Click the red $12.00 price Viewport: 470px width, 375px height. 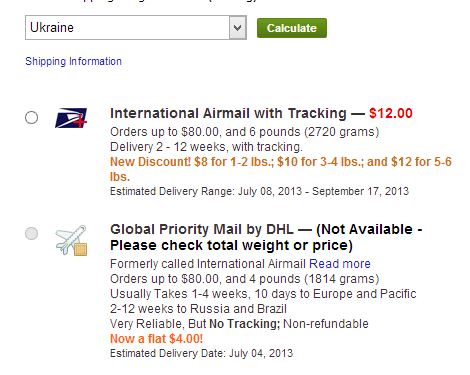[391, 113]
